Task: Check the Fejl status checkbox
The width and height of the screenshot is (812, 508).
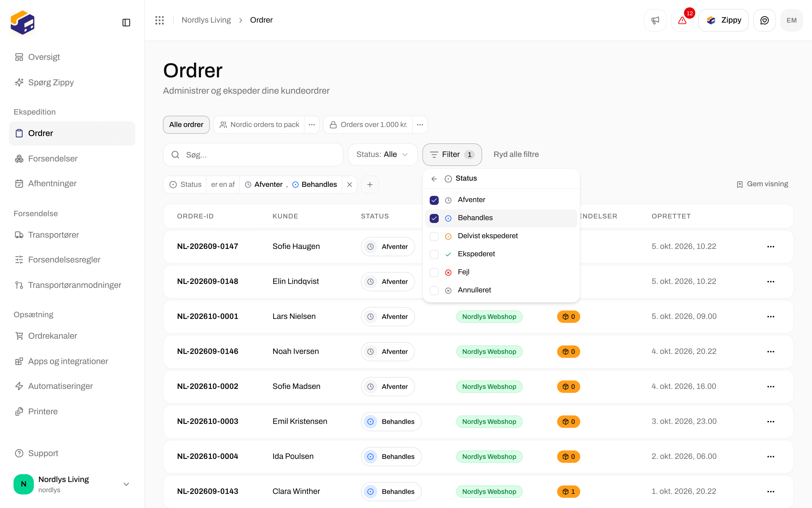Action: tap(434, 272)
